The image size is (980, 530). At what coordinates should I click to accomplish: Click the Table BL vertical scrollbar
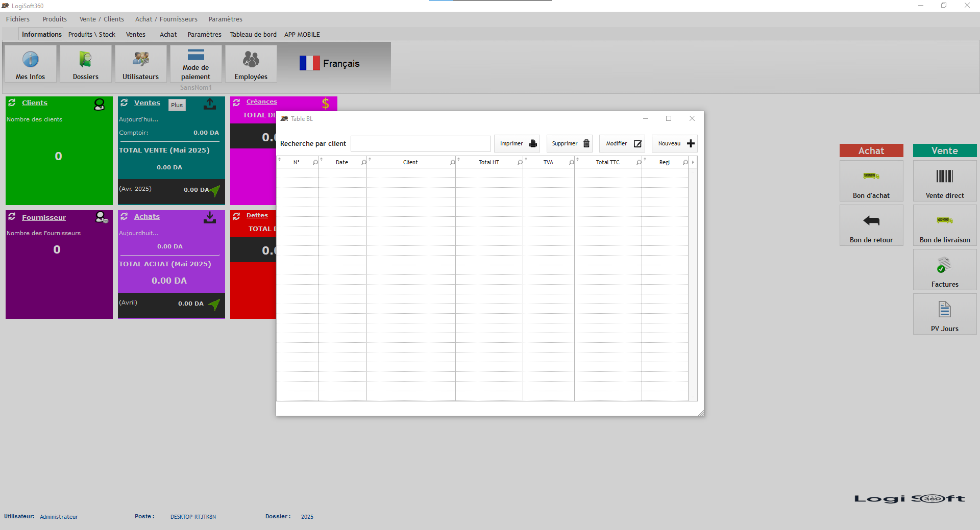coord(693,281)
